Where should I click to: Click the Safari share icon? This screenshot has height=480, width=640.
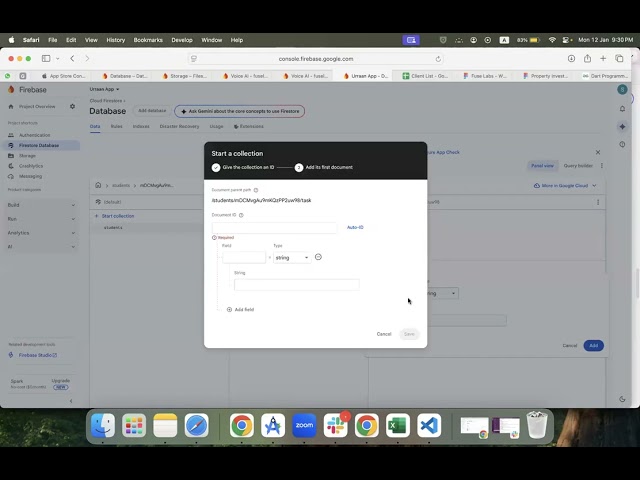[587, 59]
